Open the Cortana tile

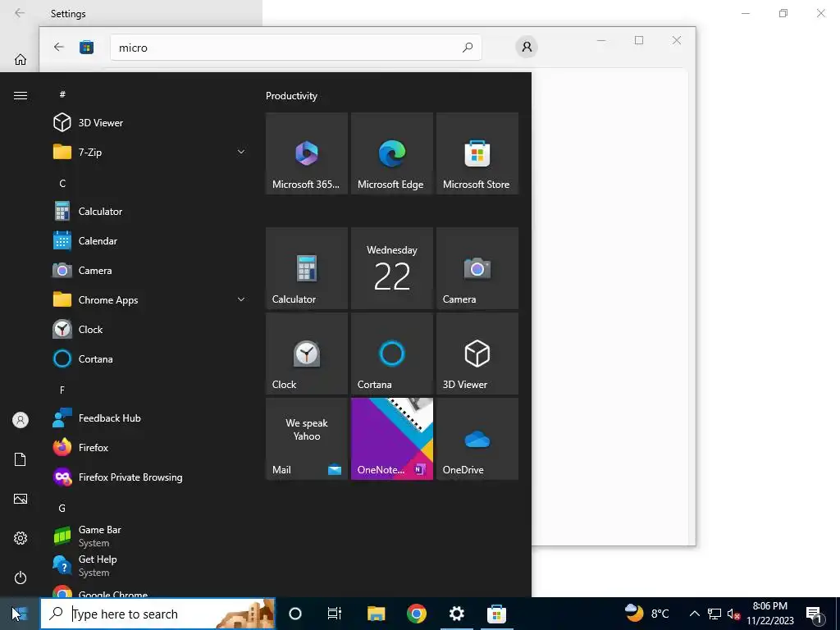[x=391, y=354]
